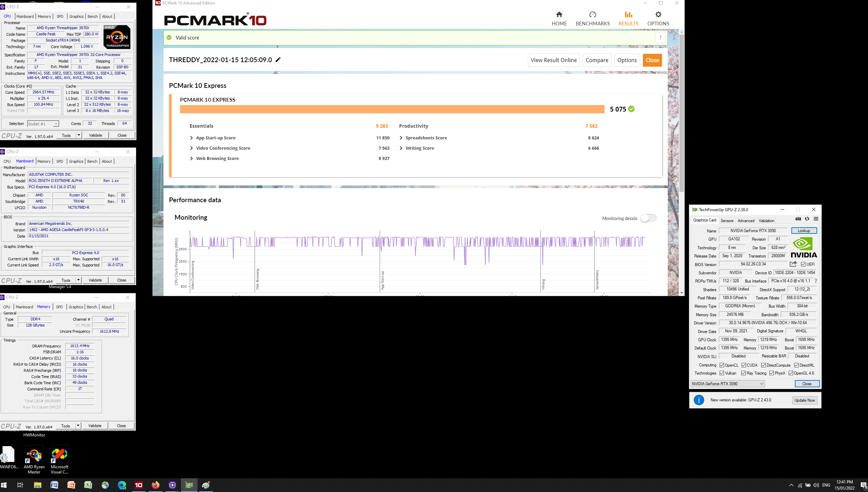This screenshot has width=868, height=492.
Task: Toggle the Ray Tracing checkbox in GPU-Z
Action: click(743, 373)
